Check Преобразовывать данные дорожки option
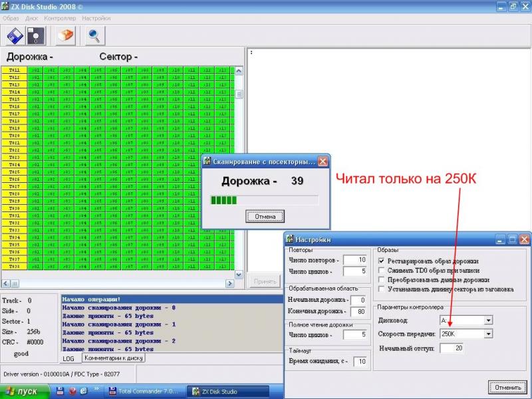The width and height of the screenshot is (532, 399). (381, 280)
